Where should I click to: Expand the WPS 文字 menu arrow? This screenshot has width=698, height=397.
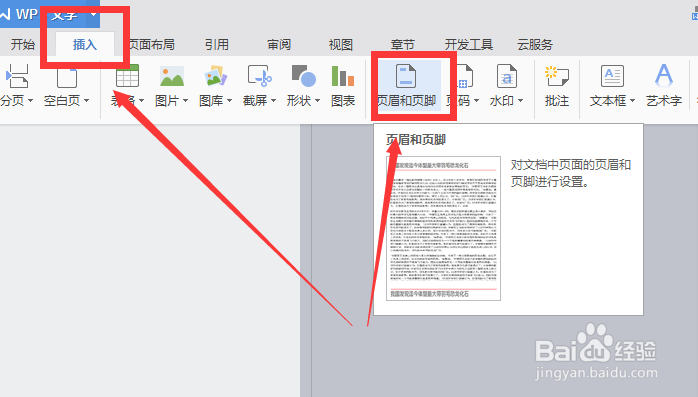point(93,14)
